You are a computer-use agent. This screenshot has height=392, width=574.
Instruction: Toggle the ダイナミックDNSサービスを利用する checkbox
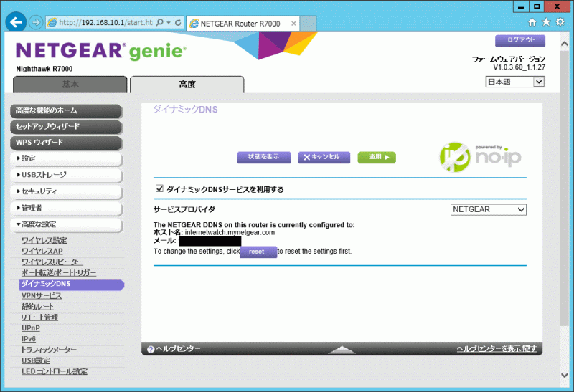159,190
